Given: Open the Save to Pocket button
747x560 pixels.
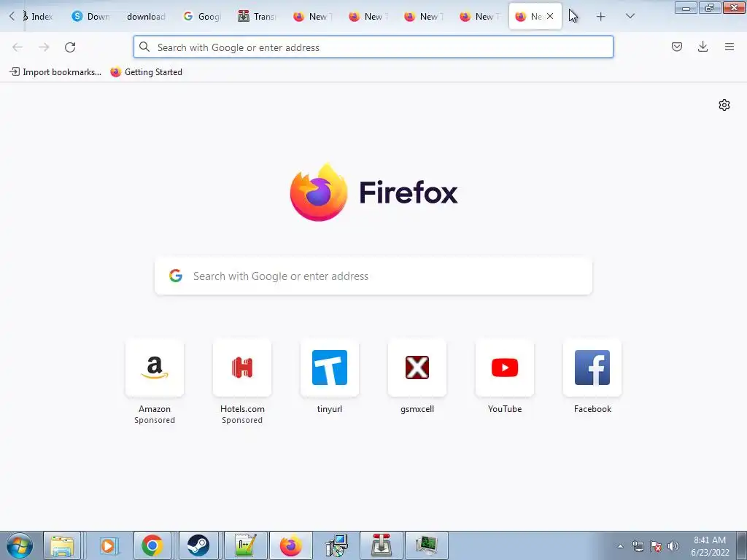Looking at the screenshot, I should pos(676,47).
